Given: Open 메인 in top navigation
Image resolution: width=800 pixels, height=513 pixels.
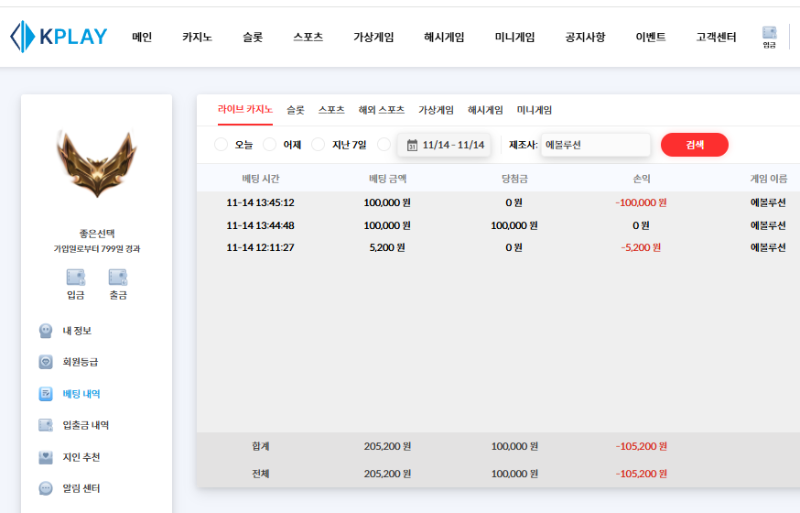Looking at the screenshot, I should coord(142,37).
